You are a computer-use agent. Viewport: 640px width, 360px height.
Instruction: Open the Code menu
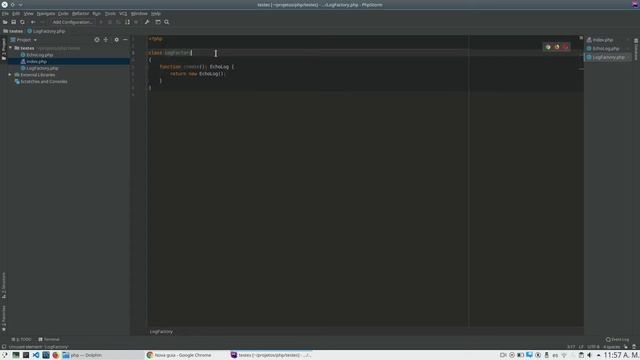click(x=63, y=13)
